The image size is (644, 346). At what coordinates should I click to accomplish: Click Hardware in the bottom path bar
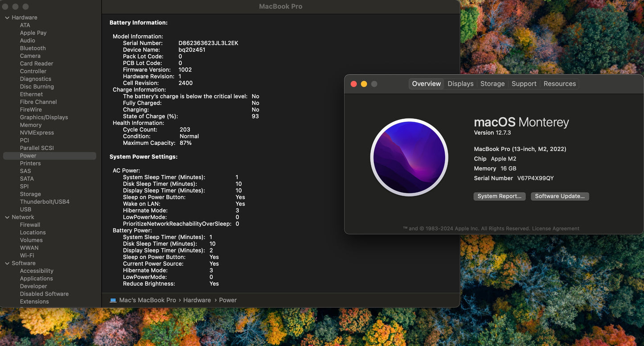pyautogui.click(x=197, y=300)
